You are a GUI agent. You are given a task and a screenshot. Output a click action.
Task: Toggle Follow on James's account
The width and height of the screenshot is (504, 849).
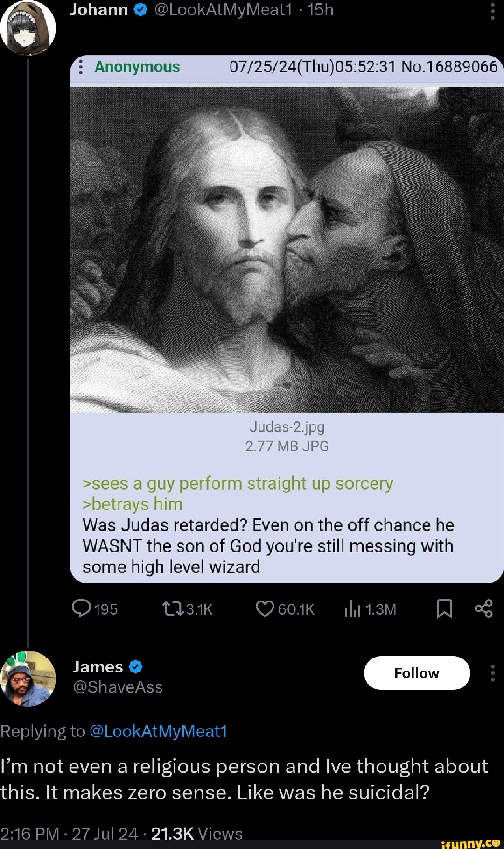417,673
